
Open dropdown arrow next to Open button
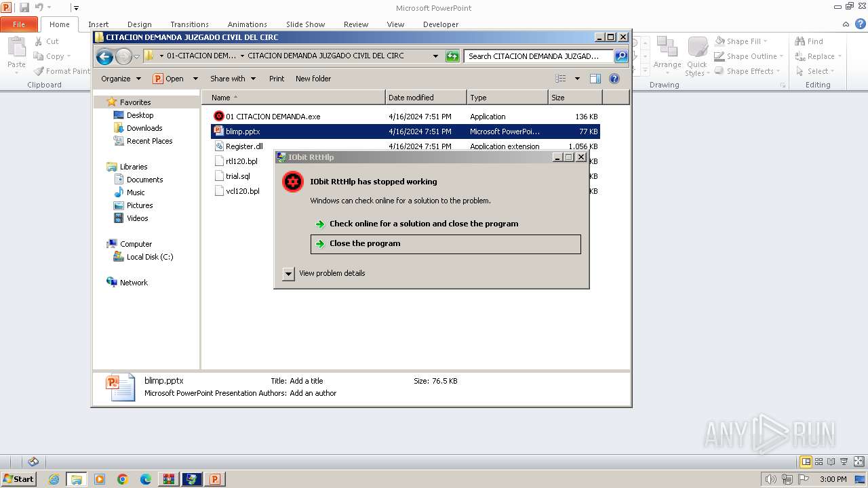[195, 79]
